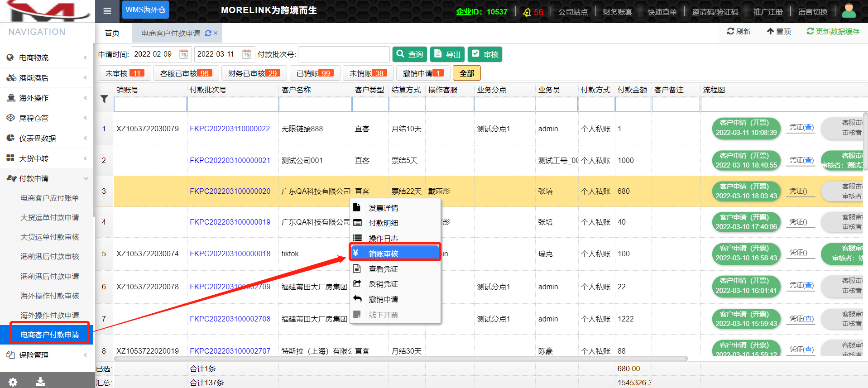The image size is (868, 388).
Task: Click the settings gear icon in sidebar
Action: (x=13, y=382)
